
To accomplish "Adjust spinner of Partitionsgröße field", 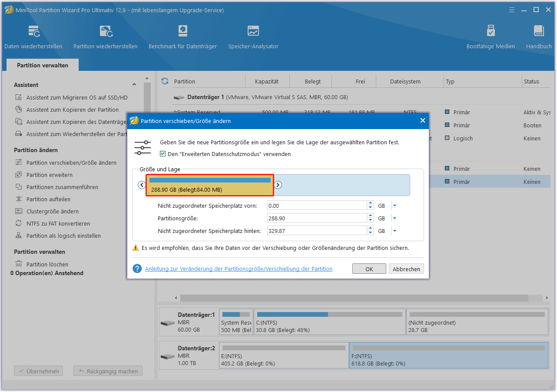I will 370,219.
